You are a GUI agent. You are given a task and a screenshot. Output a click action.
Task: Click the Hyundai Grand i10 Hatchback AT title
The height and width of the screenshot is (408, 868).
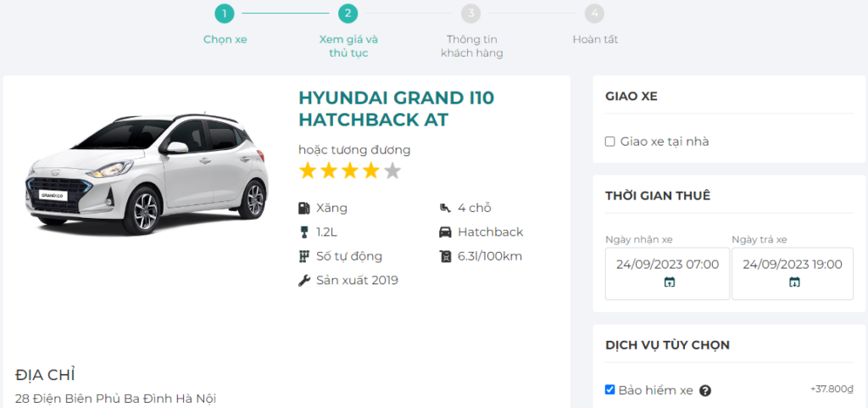coord(396,109)
